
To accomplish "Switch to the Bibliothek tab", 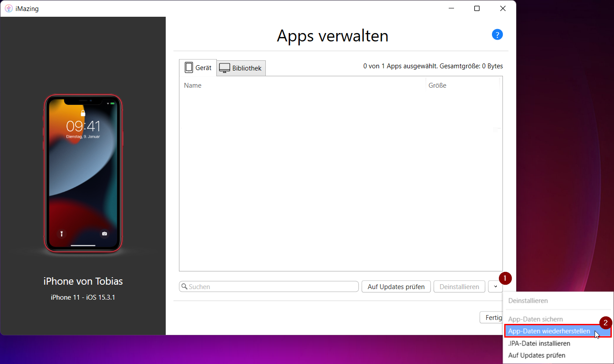I will (241, 68).
